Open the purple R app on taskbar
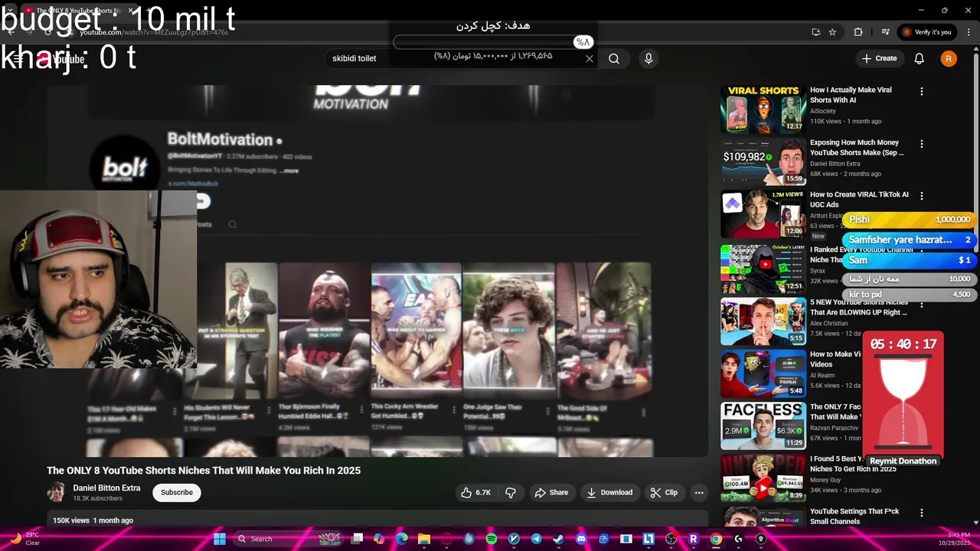This screenshot has height=551, width=980. click(694, 539)
